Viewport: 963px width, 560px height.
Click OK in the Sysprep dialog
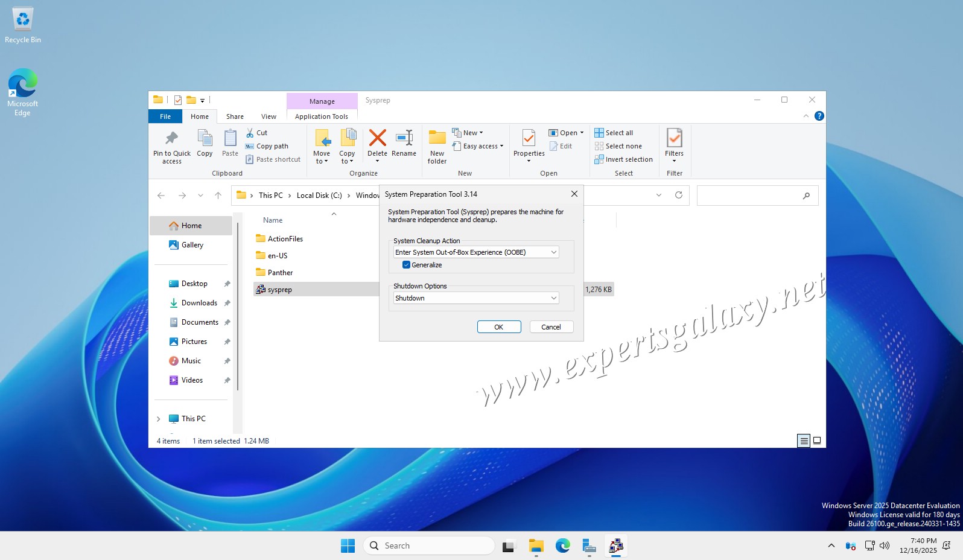coord(498,327)
